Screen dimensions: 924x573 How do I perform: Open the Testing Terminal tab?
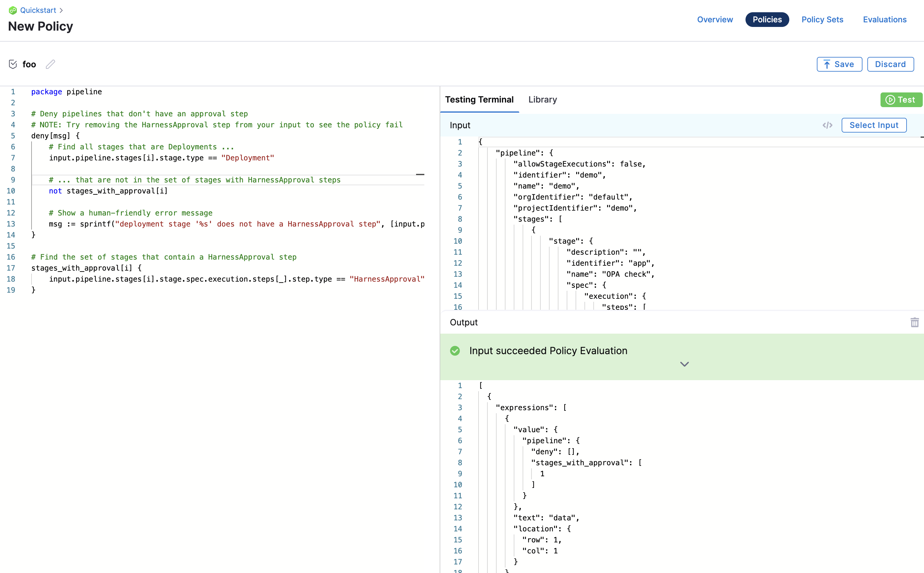tap(479, 99)
